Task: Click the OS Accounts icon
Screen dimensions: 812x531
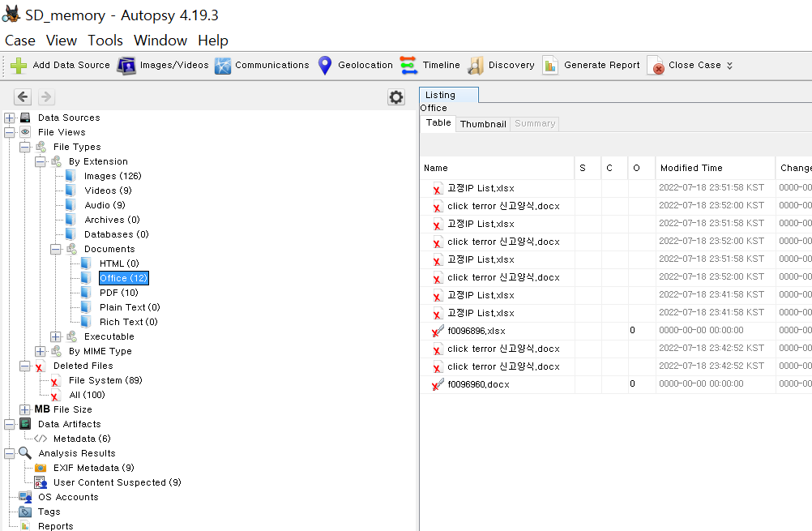Action: tap(25, 497)
